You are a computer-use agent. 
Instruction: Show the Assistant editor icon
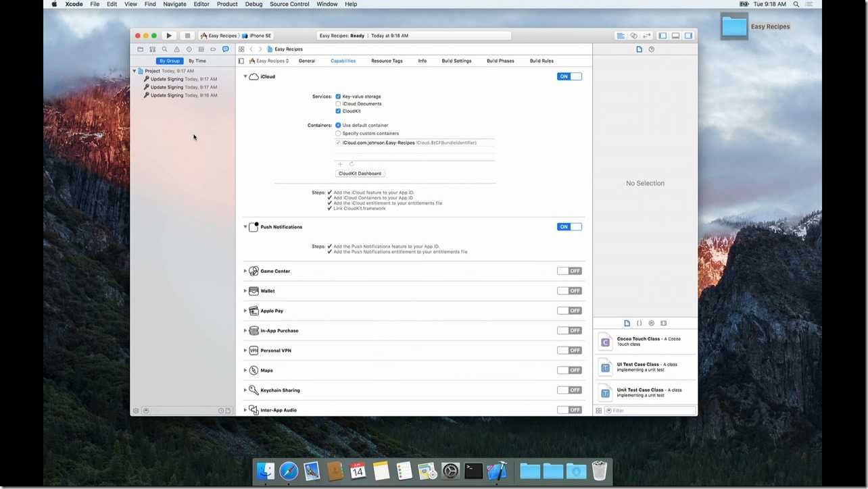point(633,36)
